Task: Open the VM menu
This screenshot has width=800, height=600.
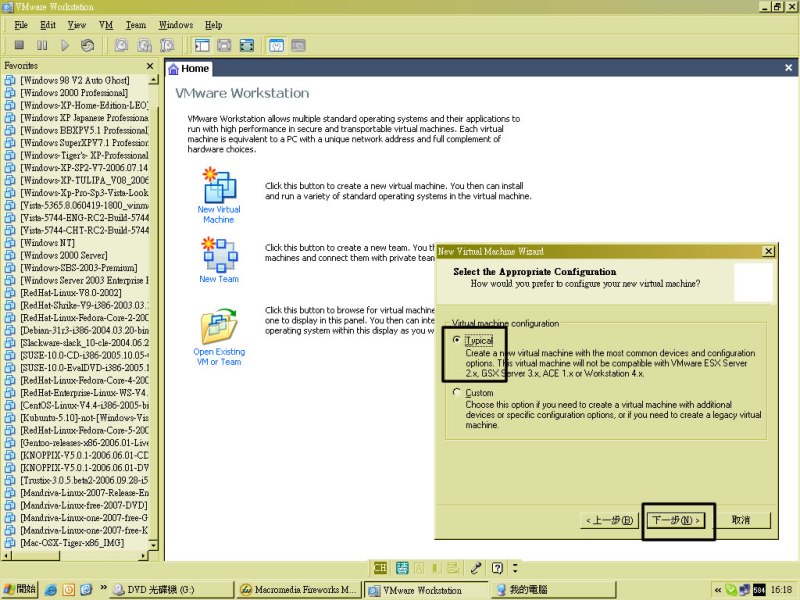Action: pos(106,25)
